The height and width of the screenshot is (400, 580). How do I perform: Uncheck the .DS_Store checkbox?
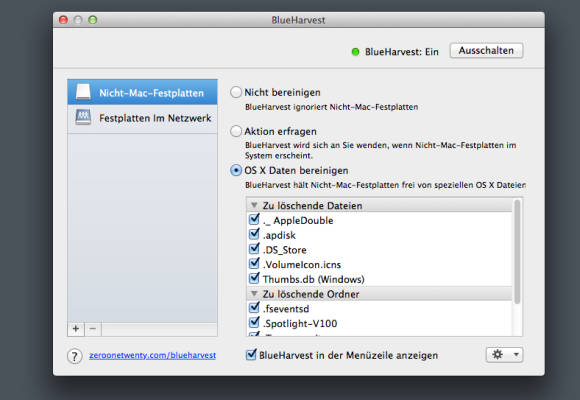click(x=254, y=249)
